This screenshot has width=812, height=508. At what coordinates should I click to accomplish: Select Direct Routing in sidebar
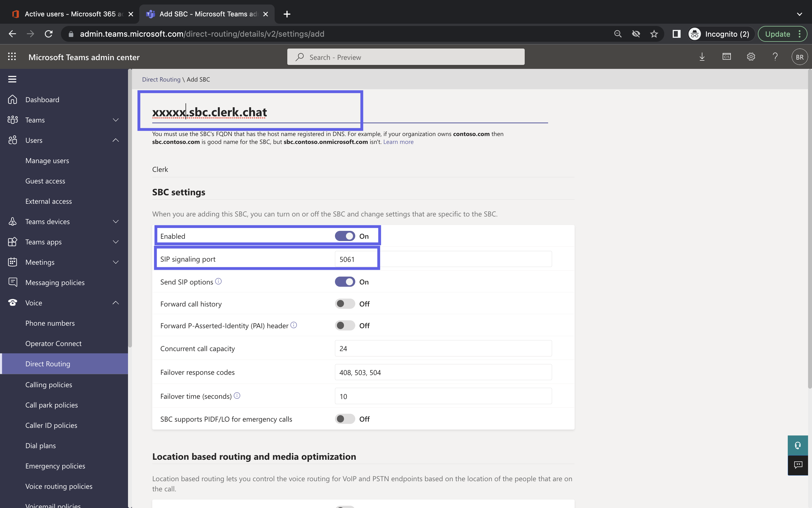[x=64, y=364]
